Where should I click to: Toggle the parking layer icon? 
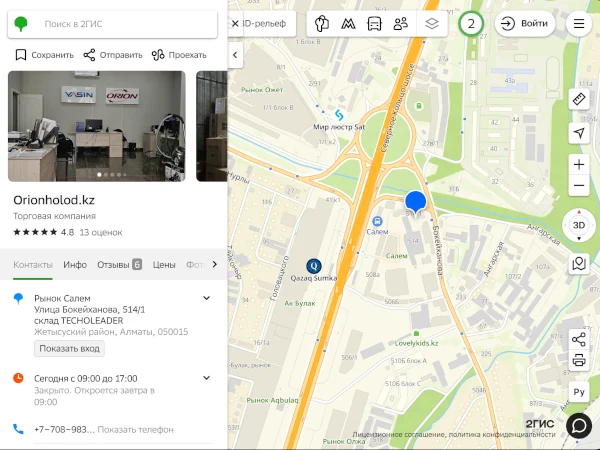(x=321, y=24)
